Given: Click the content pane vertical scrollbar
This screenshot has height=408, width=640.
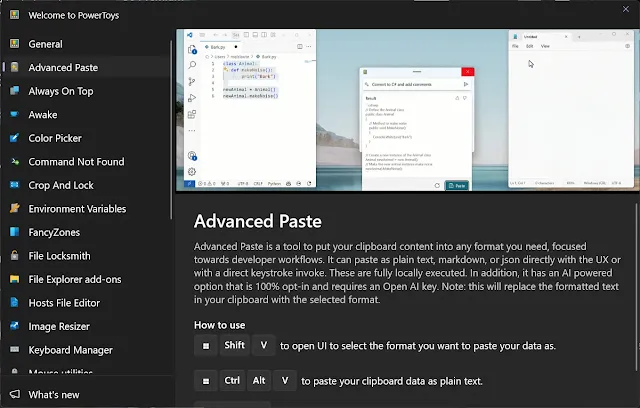Looking at the screenshot, I should [x=638, y=288].
